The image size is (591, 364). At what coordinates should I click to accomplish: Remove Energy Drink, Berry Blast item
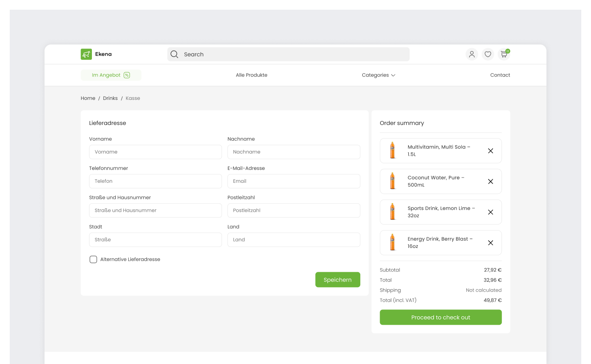490,243
